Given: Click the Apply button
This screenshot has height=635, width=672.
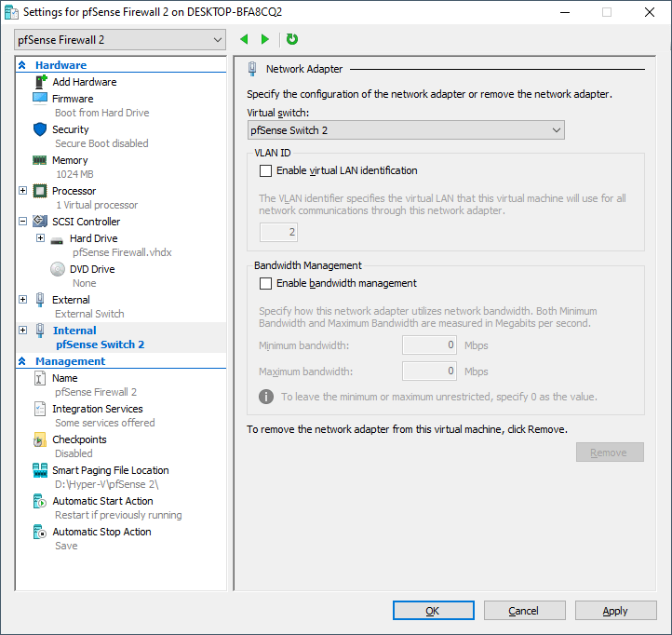Looking at the screenshot, I should pos(615,611).
